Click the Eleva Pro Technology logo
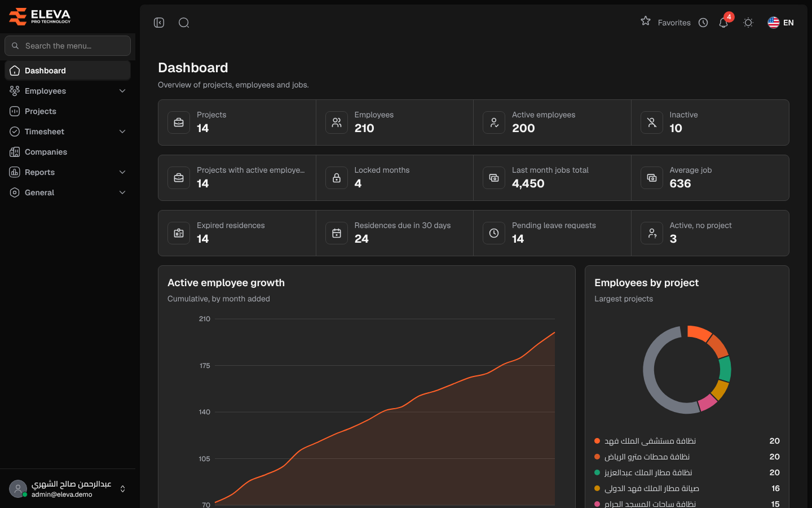Image resolution: width=812 pixels, height=508 pixels. click(x=39, y=16)
